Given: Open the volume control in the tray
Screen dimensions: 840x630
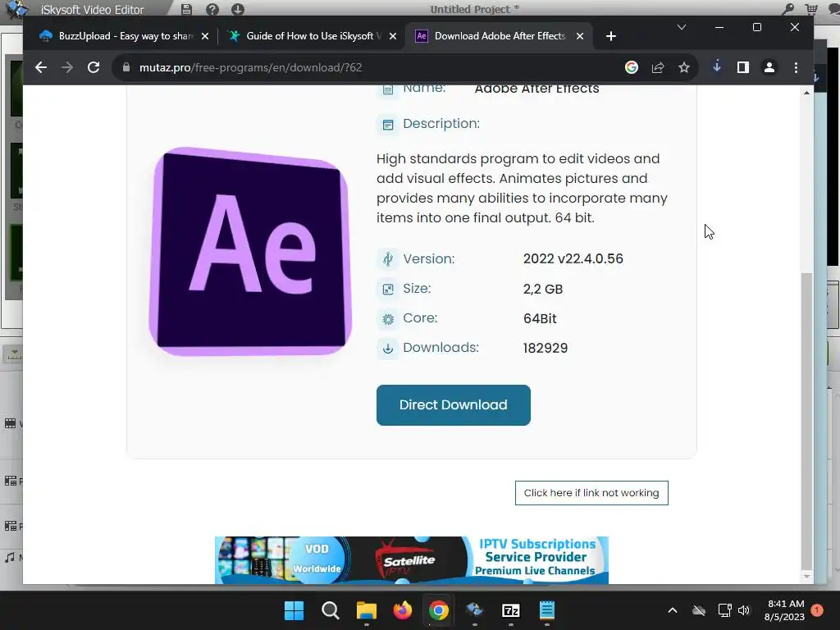Looking at the screenshot, I should tap(744, 610).
